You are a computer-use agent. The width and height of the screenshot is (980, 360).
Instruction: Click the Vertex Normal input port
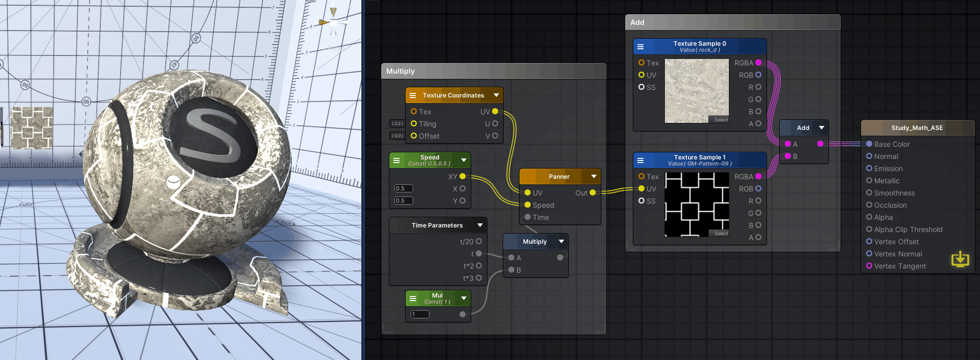click(x=869, y=254)
